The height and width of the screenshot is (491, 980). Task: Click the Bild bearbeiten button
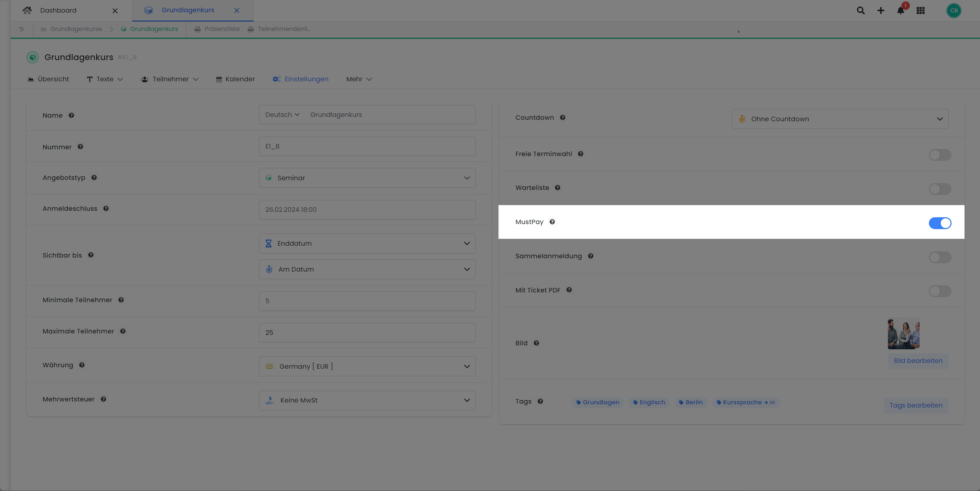(x=918, y=360)
